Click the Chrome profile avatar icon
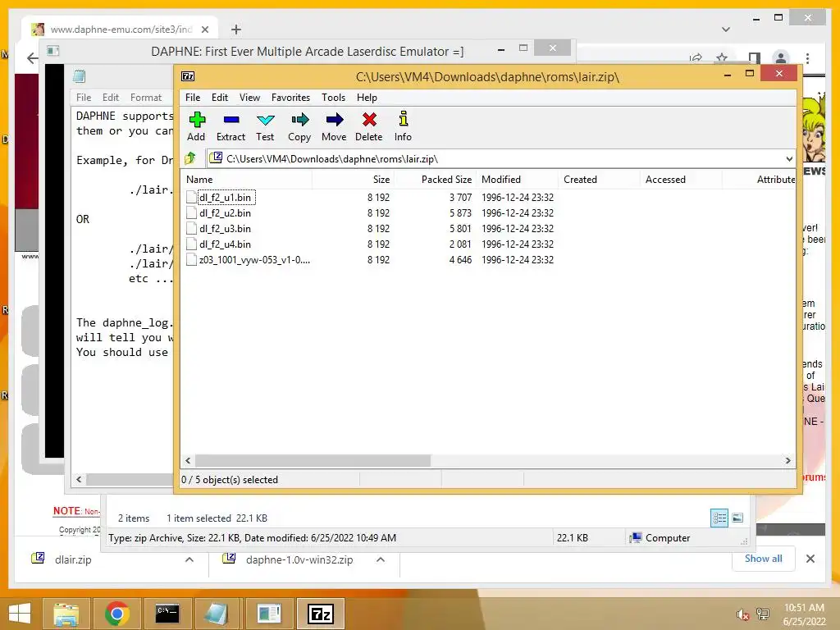Screen dimensions: 840x630 tap(781, 58)
